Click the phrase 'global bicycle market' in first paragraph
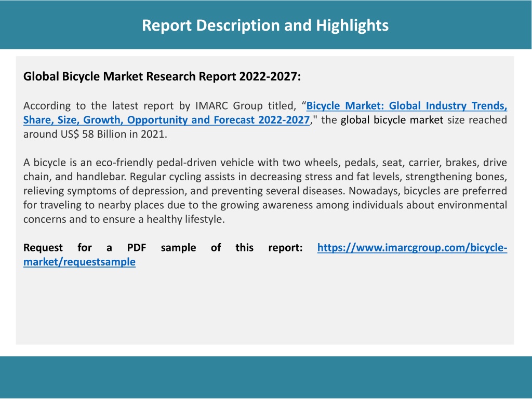 pyautogui.click(x=392, y=120)
